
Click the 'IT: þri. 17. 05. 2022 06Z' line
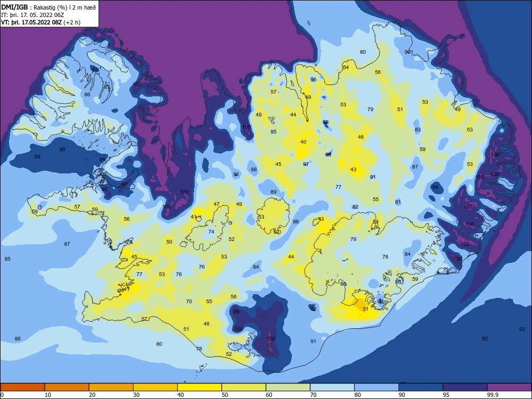tap(32, 15)
